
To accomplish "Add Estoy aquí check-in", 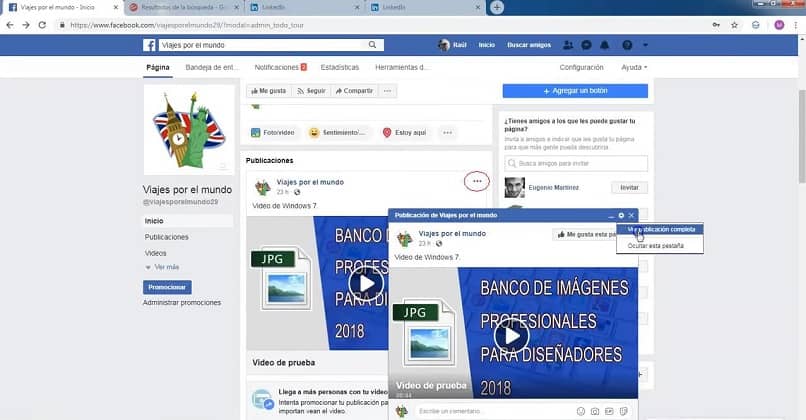I will (x=405, y=133).
